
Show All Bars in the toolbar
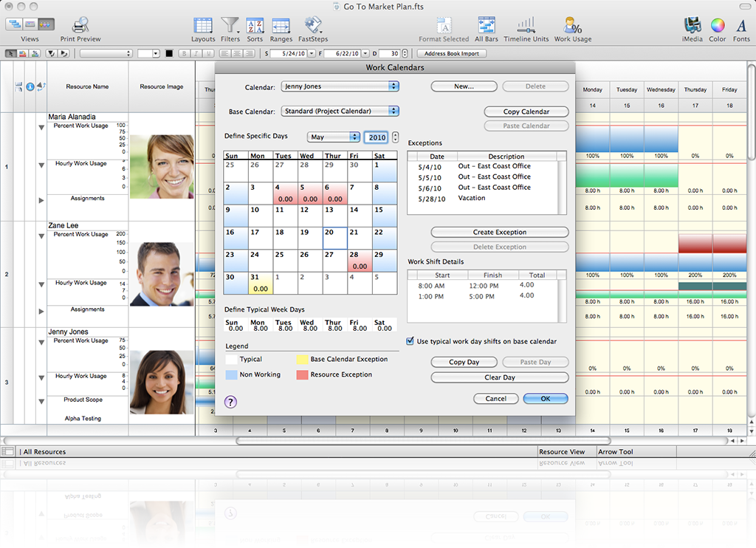point(486,25)
